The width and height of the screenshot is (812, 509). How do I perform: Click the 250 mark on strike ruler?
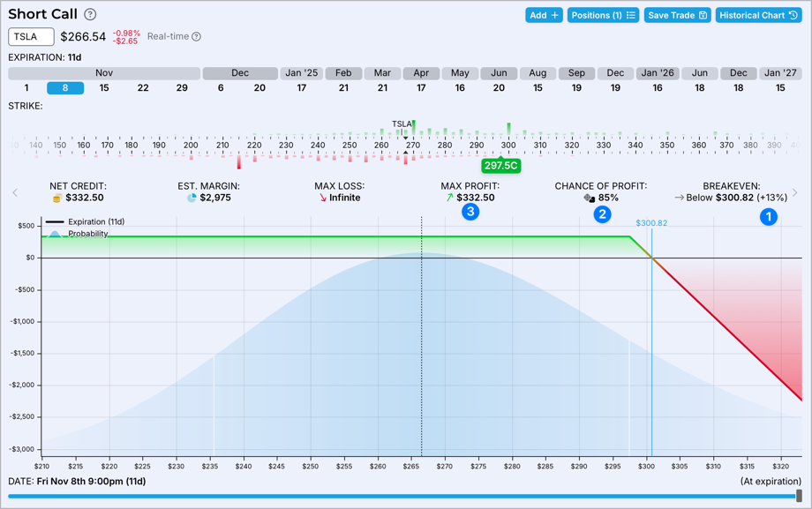tap(350, 145)
